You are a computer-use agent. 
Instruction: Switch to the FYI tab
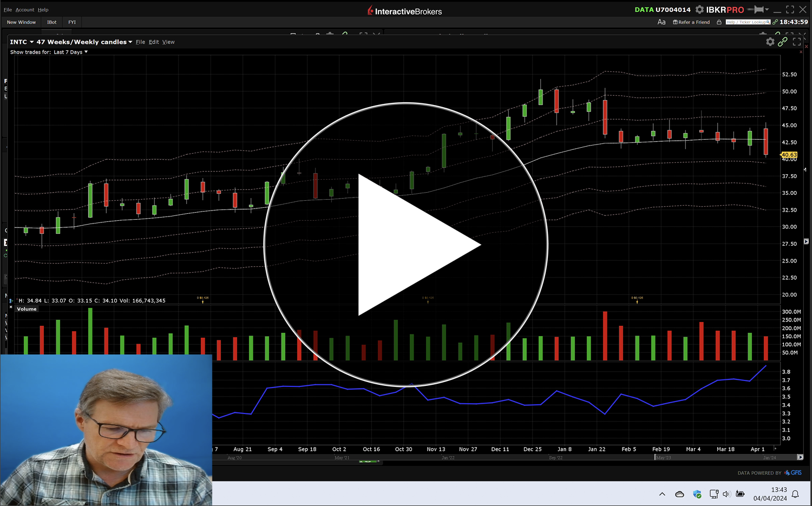pos(72,22)
